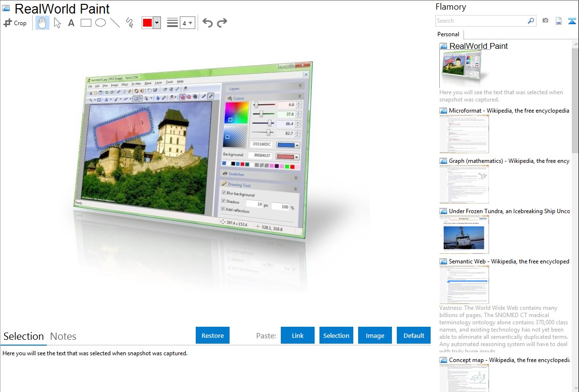Pick the freehand scribble tool
This screenshot has width=579, height=392.
[130, 23]
